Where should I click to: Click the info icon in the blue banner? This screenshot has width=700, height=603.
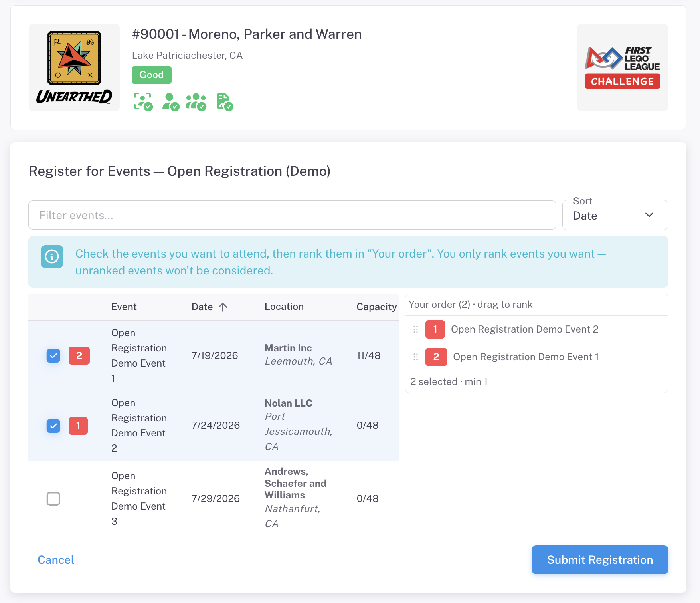pyautogui.click(x=52, y=256)
